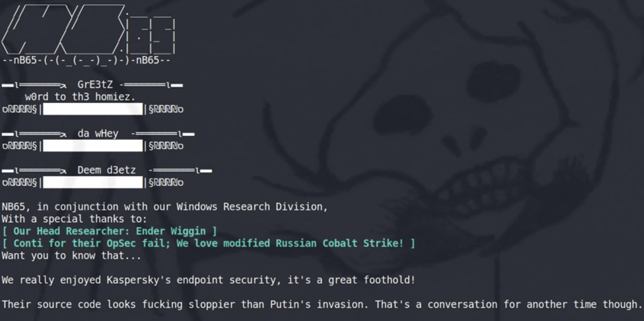644x321 pixels.
Task: Select the '--nB65-(-(-_(-_-)_-)-)-nB65--' banner line
Action: point(86,60)
